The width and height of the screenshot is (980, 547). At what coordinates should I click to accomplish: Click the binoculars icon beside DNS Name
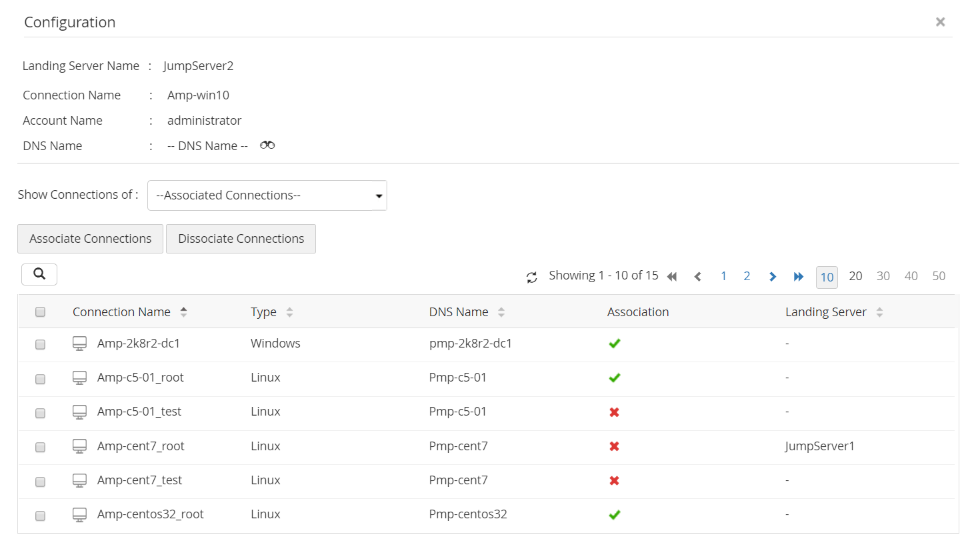(x=267, y=145)
